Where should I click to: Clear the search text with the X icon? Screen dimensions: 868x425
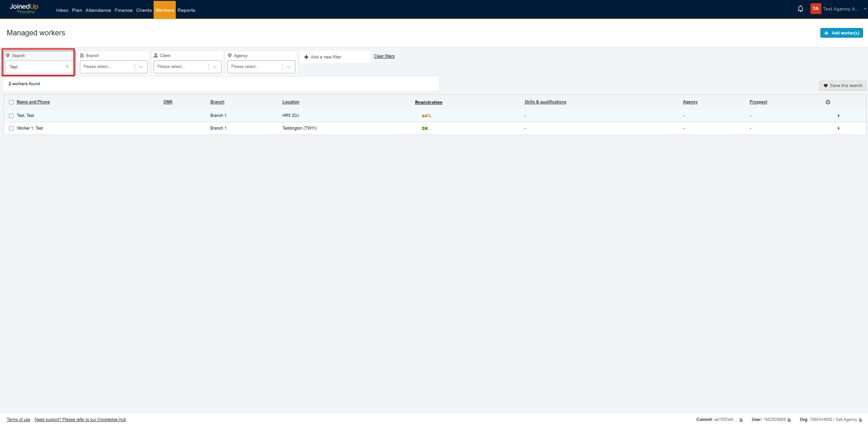(x=67, y=66)
